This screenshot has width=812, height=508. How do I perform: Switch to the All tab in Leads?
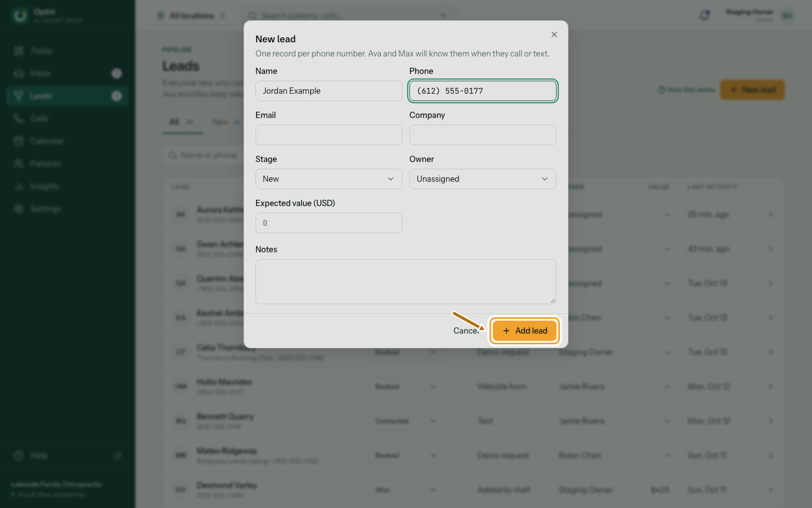(x=182, y=122)
